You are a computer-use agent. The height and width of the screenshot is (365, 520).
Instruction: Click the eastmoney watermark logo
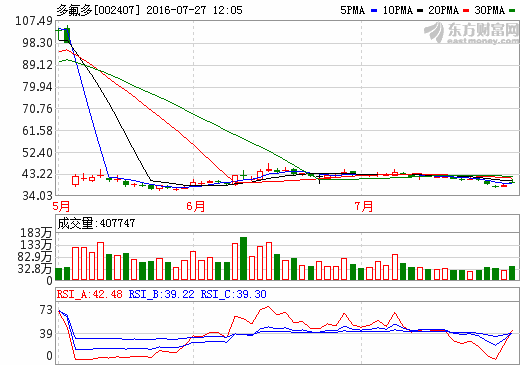coord(472,33)
